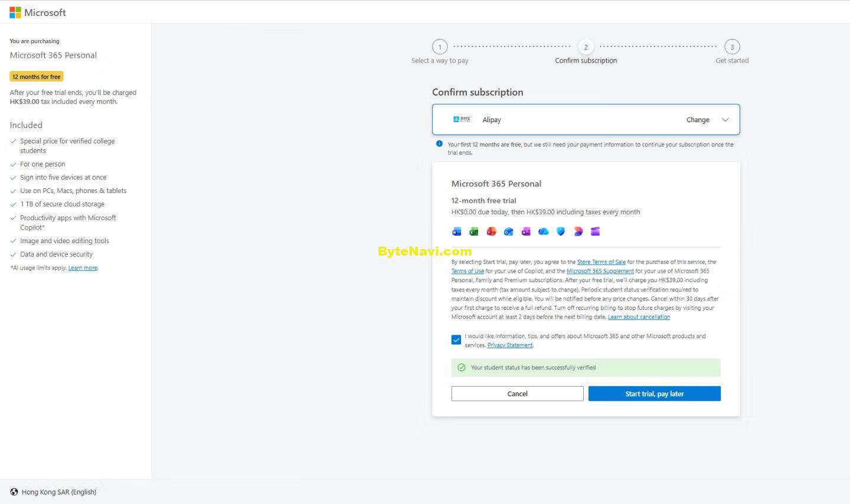Click the Microsoft Defender shield icon
The width and height of the screenshot is (850, 504).
(x=561, y=231)
